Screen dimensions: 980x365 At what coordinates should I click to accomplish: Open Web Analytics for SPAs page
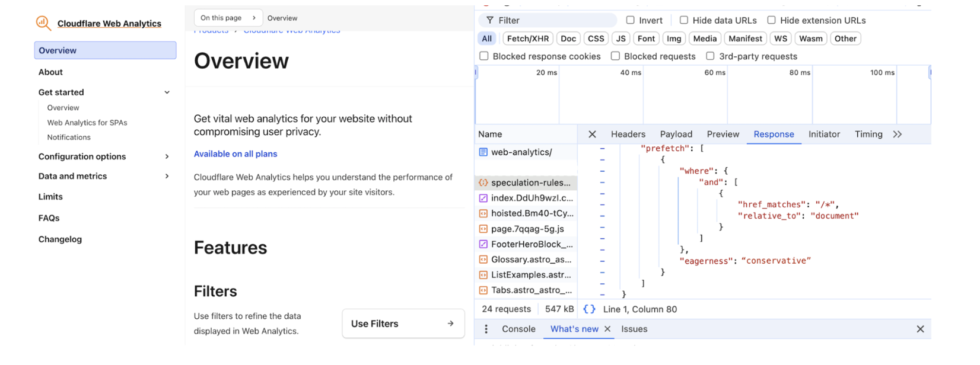(x=87, y=123)
